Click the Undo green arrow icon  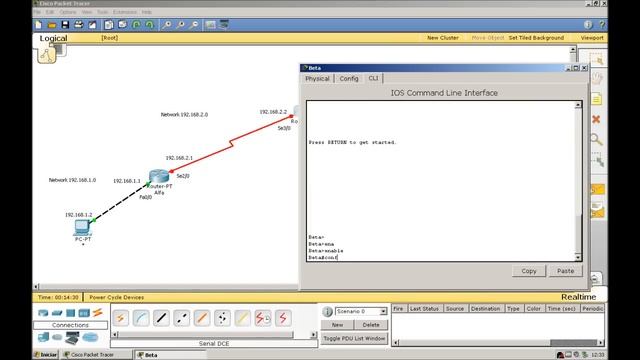pyautogui.click(x=136, y=25)
